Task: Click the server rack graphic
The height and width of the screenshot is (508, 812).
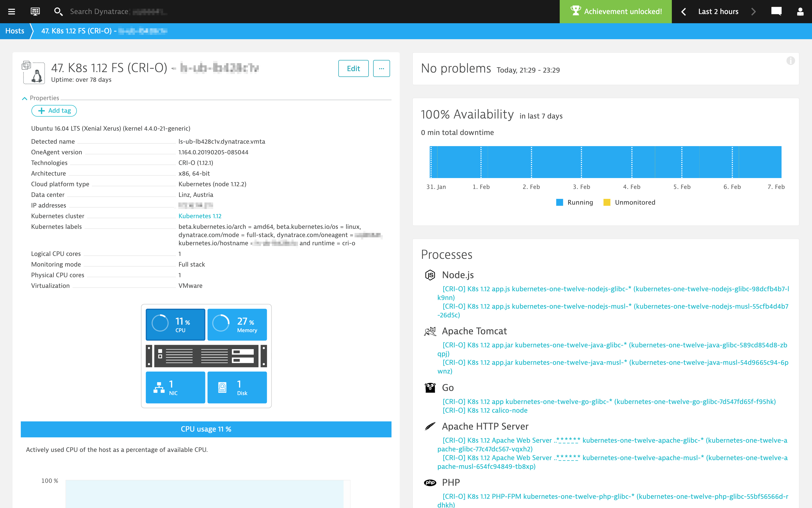Action: [206, 356]
